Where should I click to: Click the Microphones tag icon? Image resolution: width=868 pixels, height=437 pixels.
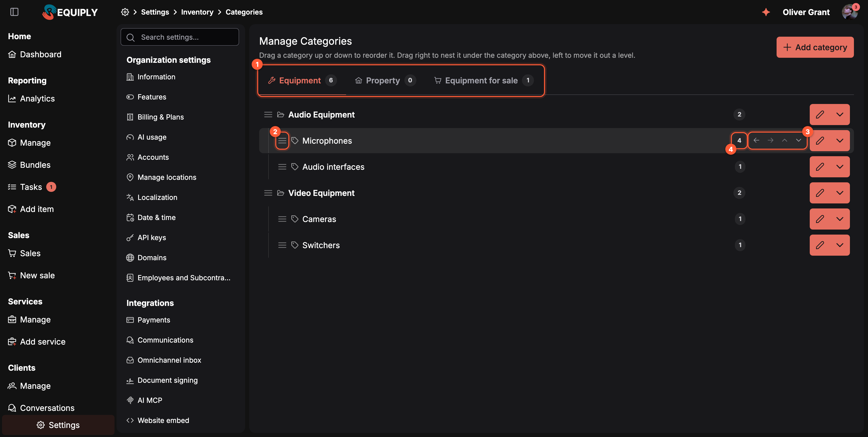pos(295,141)
